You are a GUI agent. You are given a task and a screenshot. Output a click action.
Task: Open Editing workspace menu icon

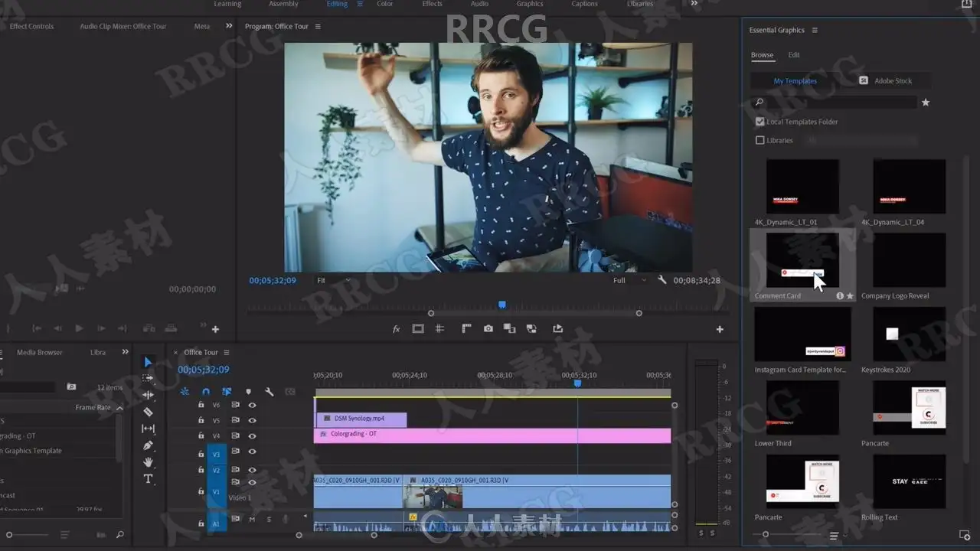360,4
